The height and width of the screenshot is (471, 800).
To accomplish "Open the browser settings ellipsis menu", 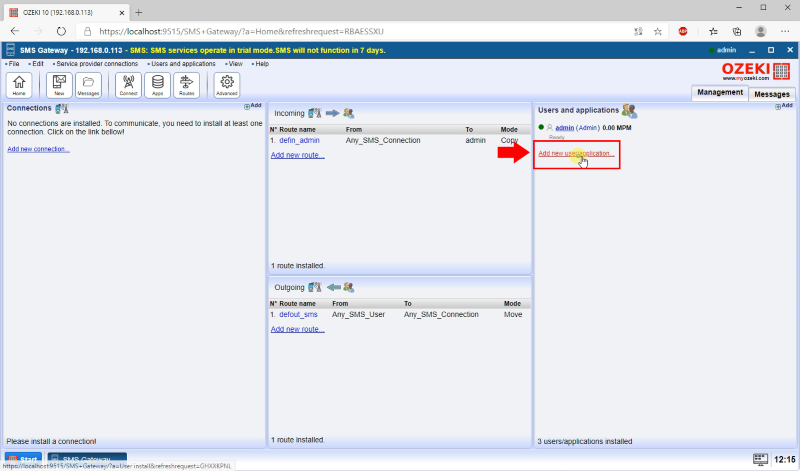I will [x=785, y=32].
